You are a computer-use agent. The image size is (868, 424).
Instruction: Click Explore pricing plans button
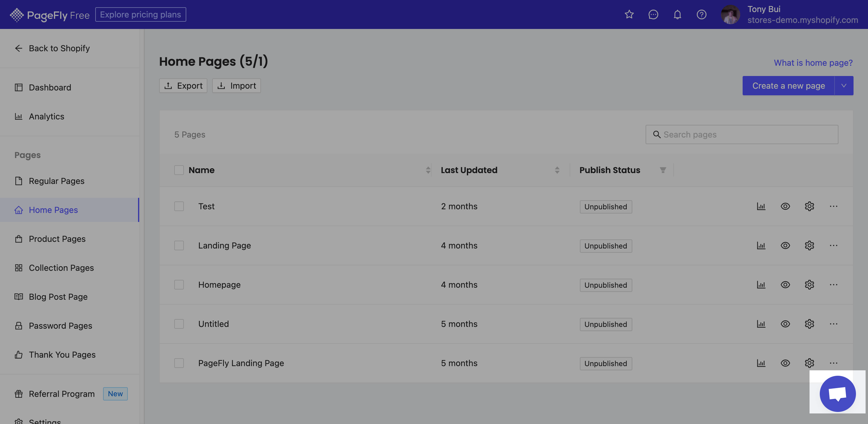tap(140, 14)
